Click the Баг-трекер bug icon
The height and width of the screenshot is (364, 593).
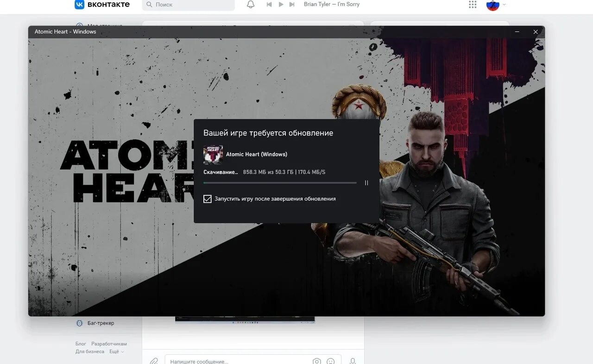[x=80, y=323]
